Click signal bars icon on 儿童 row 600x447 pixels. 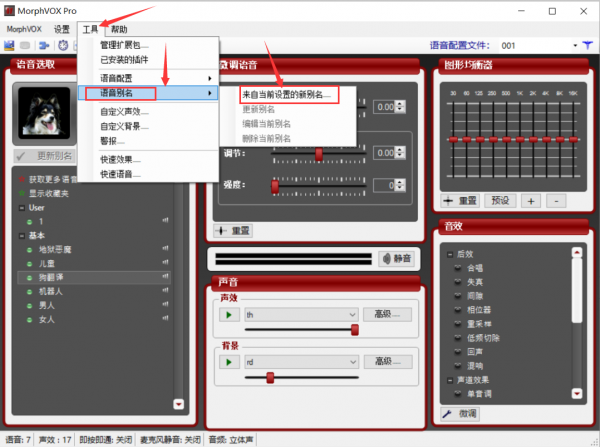click(165, 262)
